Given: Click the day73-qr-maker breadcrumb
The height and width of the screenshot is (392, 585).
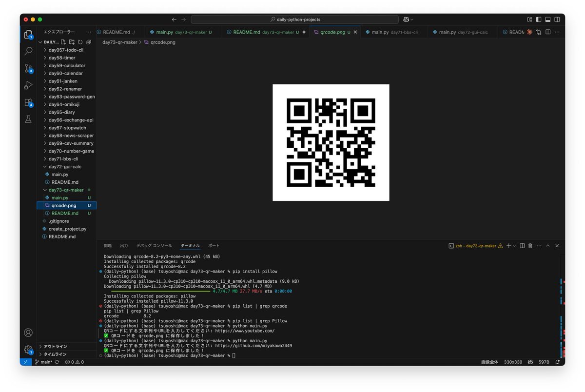Looking at the screenshot, I should (120, 42).
